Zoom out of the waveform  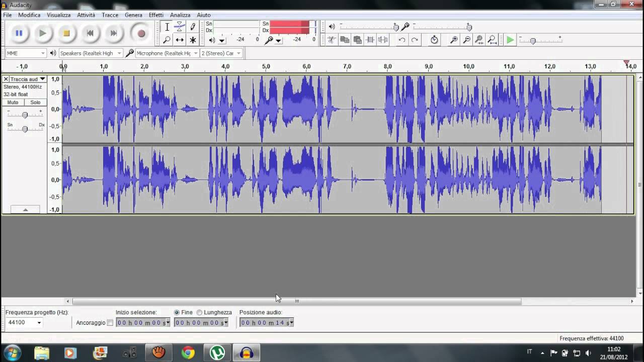(x=466, y=40)
